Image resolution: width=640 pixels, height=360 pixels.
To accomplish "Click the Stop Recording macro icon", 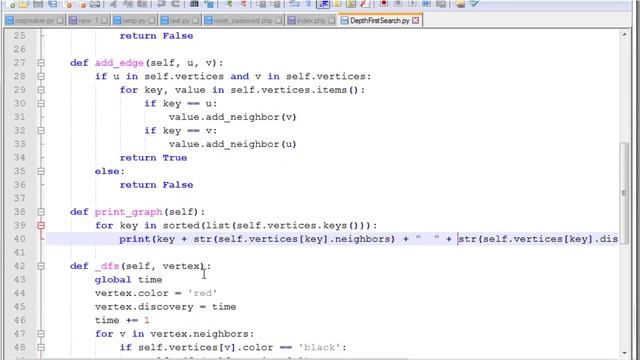I will click(398, 4).
